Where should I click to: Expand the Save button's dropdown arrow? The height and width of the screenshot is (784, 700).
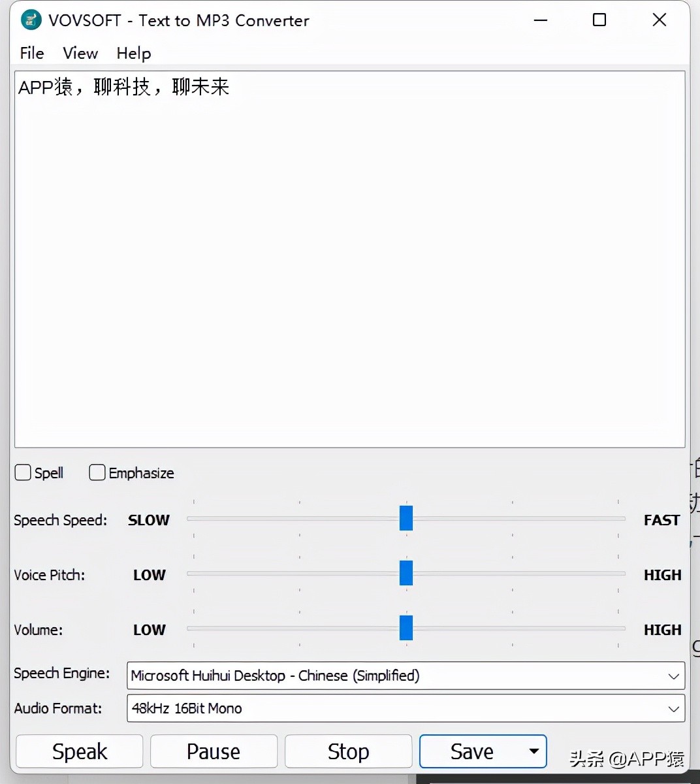tap(533, 751)
